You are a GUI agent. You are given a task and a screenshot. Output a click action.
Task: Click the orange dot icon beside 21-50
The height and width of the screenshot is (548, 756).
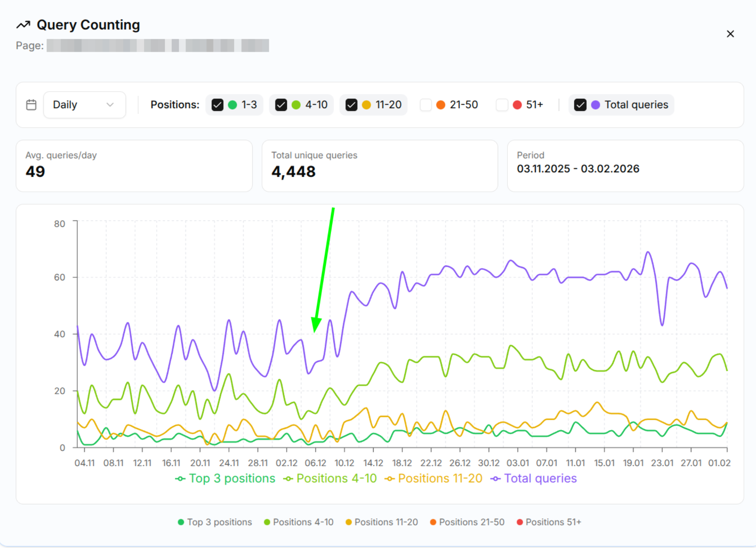pyautogui.click(x=440, y=105)
